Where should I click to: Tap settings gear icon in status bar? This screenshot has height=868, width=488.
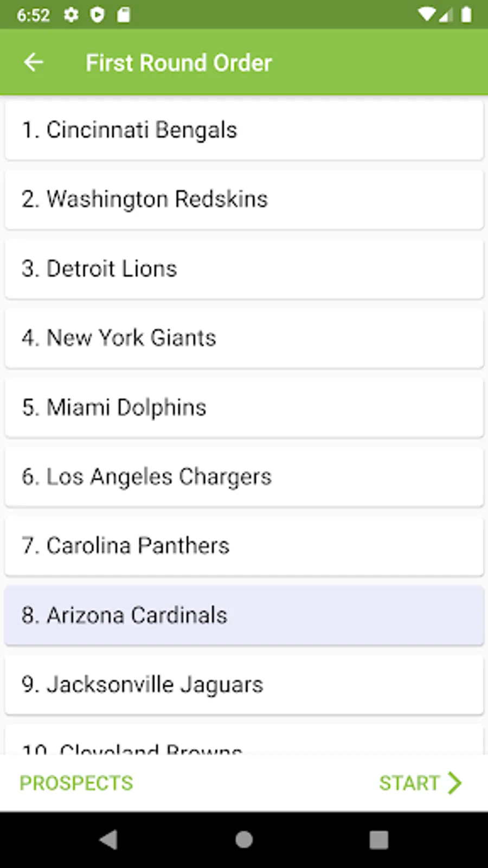pyautogui.click(x=71, y=15)
